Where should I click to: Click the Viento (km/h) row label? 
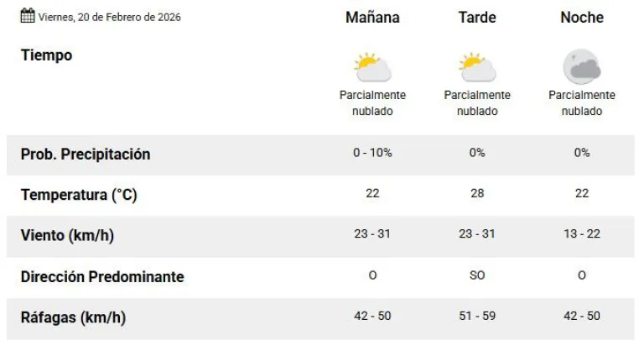point(66,235)
